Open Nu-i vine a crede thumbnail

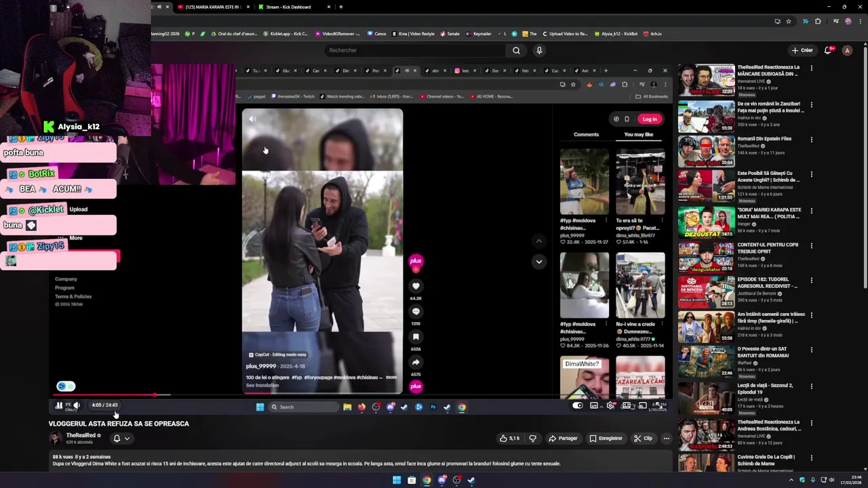[640, 285]
